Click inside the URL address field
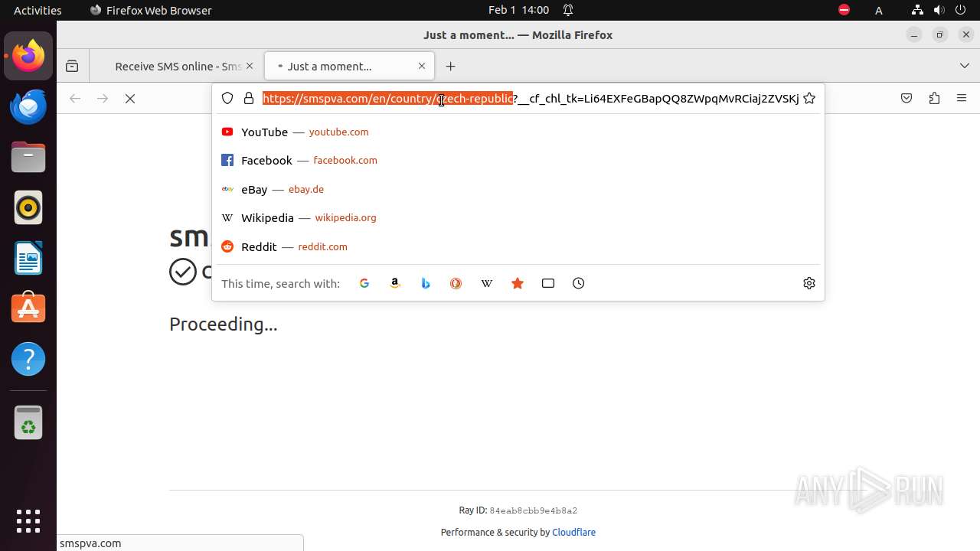Viewport: 980px width, 551px height. tap(530, 99)
